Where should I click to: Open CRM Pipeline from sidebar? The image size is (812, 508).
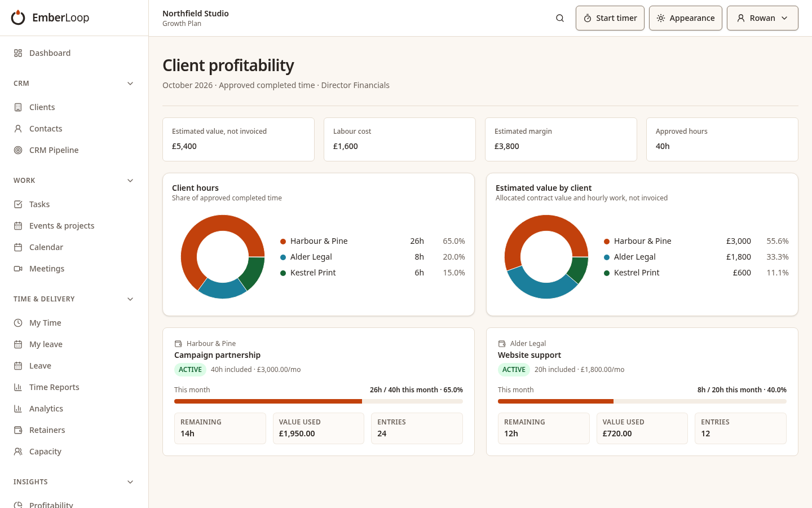[74, 150]
